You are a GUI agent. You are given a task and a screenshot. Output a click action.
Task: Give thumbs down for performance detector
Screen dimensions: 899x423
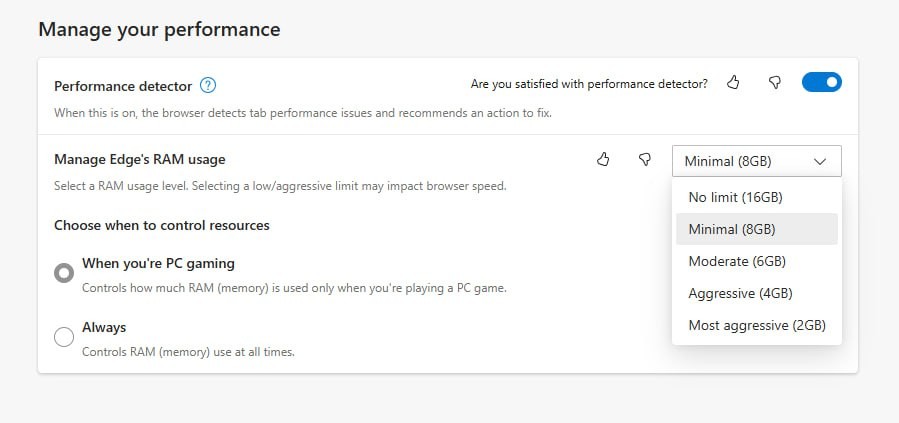(775, 83)
